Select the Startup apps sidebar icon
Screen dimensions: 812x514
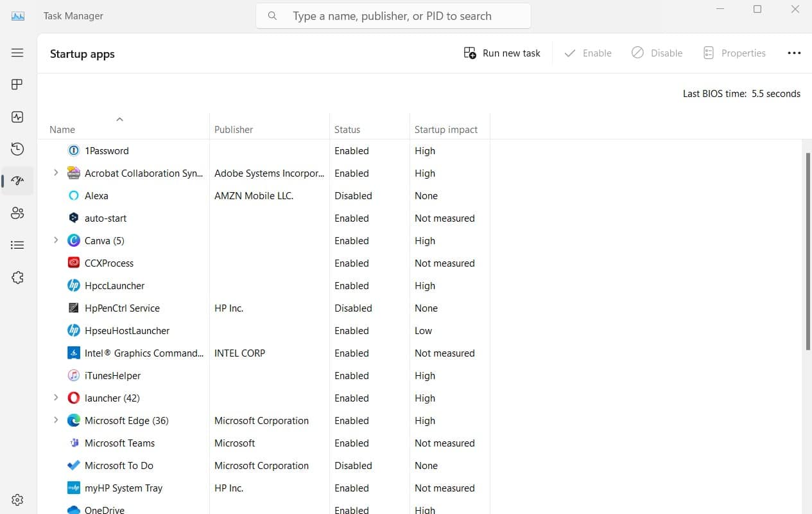(x=17, y=181)
